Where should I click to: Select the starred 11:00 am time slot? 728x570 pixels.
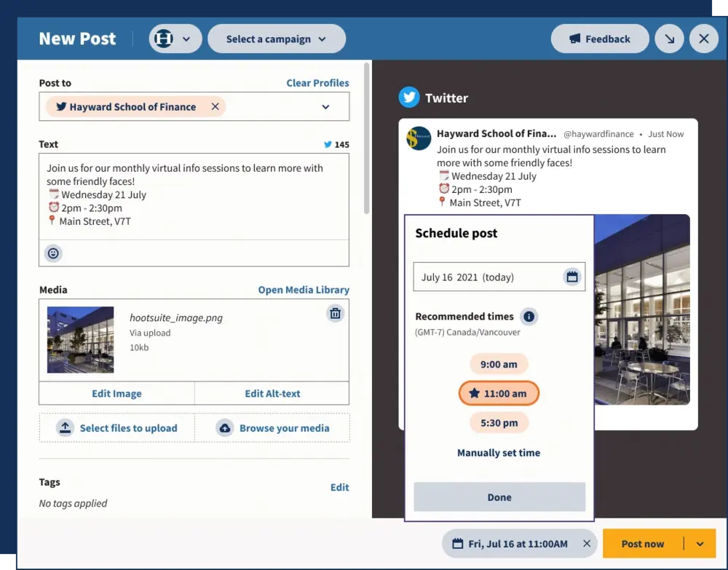pos(499,393)
